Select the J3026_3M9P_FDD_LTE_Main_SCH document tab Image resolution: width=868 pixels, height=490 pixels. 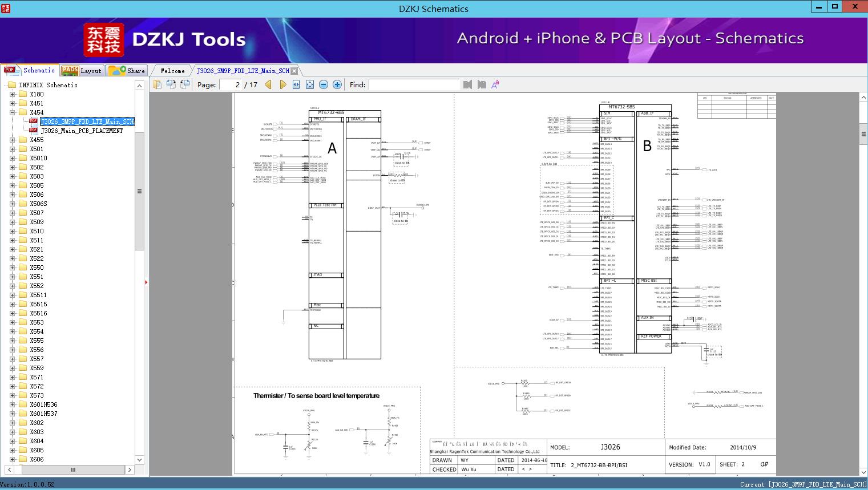coord(243,71)
